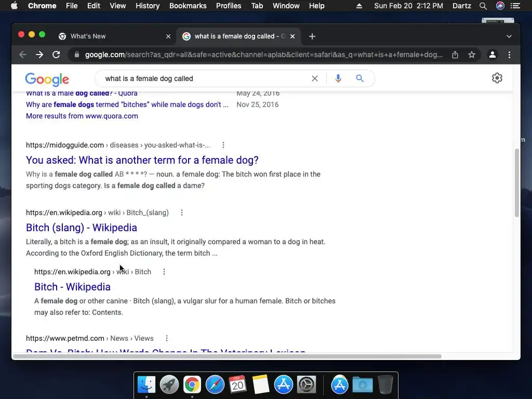Click 'More results from www.quora.com'
The height and width of the screenshot is (399, 532).
click(x=82, y=116)
